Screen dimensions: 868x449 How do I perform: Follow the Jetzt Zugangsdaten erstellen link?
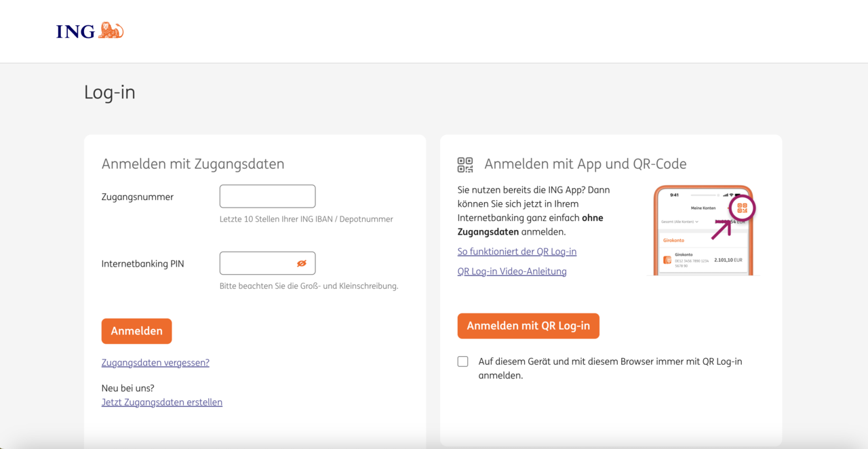tap(162, 402)
